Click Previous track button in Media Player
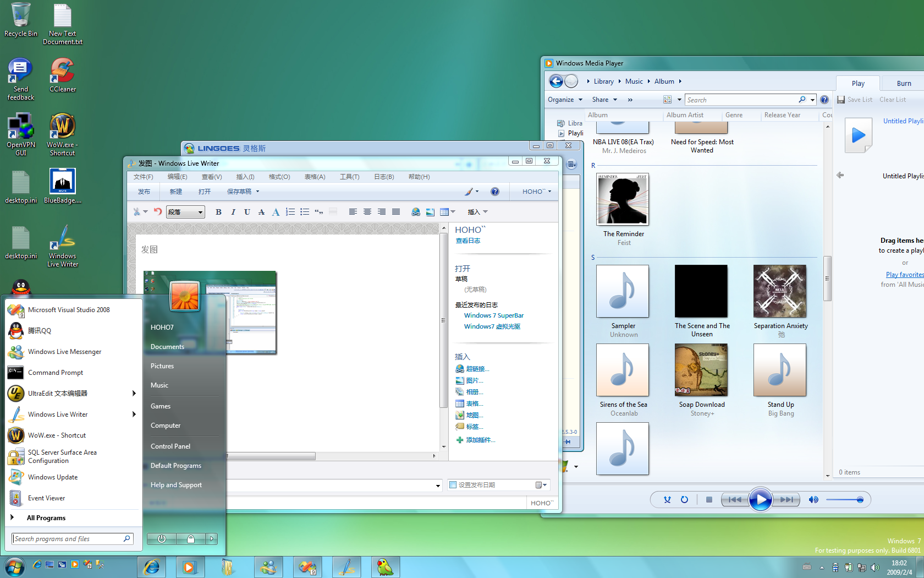This screenshot has height=578, width=924. 734,500
